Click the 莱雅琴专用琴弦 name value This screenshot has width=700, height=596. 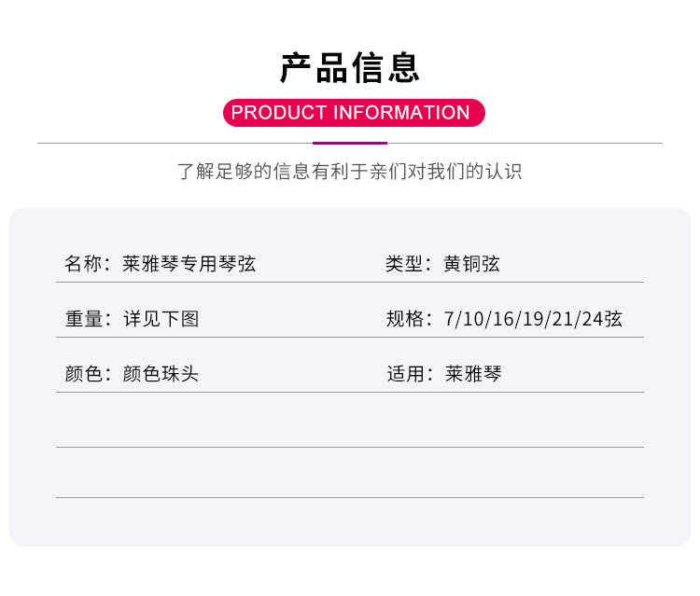189,264
